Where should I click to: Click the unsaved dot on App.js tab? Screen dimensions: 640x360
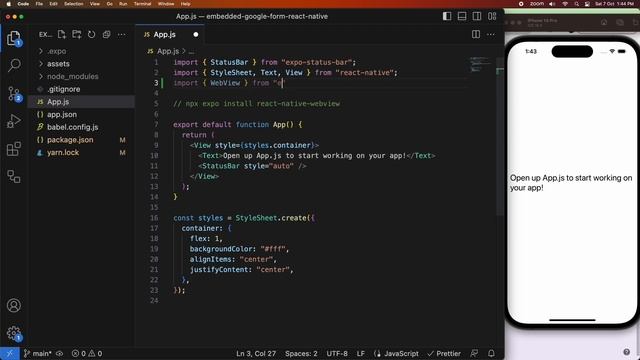(x=196, y=35)
